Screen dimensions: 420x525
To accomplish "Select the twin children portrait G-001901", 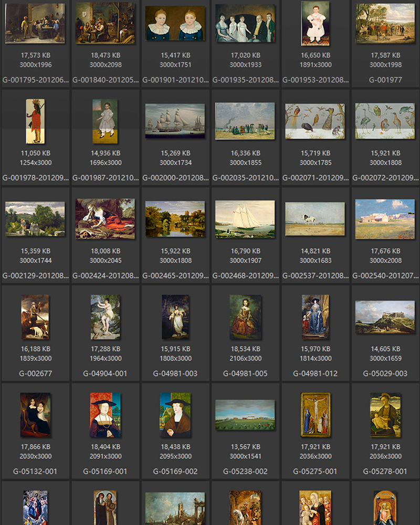I will [175, 23].
